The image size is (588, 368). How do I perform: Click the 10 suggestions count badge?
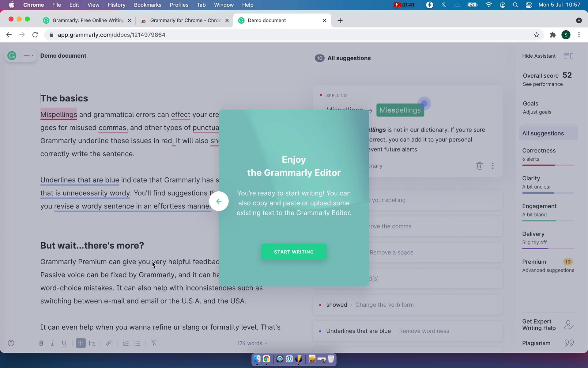(319, 58)
